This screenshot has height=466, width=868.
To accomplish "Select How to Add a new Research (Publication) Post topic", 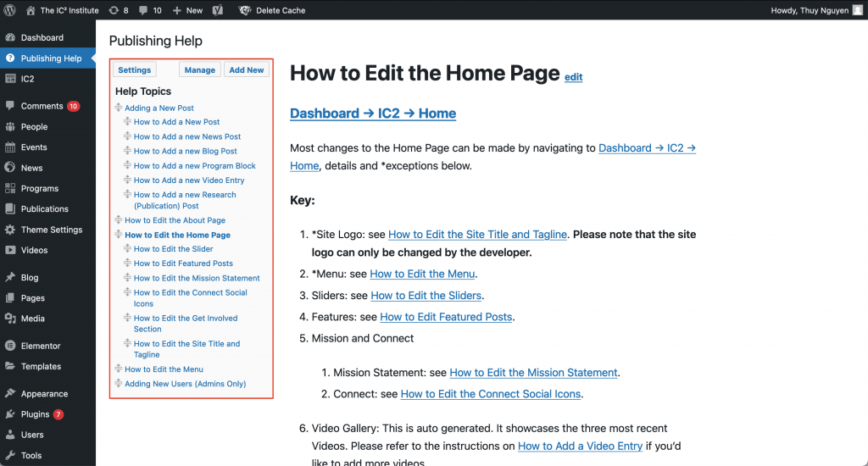I will [x=185, y=200].
